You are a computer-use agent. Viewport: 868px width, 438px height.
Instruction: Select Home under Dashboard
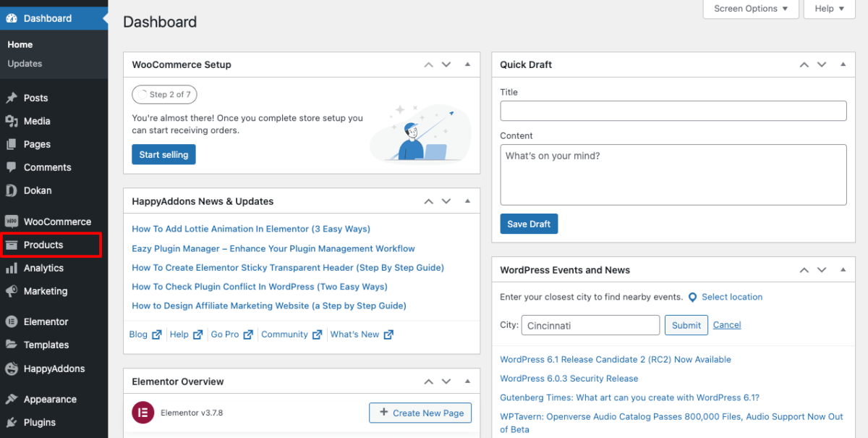click(x=20, y=44)
